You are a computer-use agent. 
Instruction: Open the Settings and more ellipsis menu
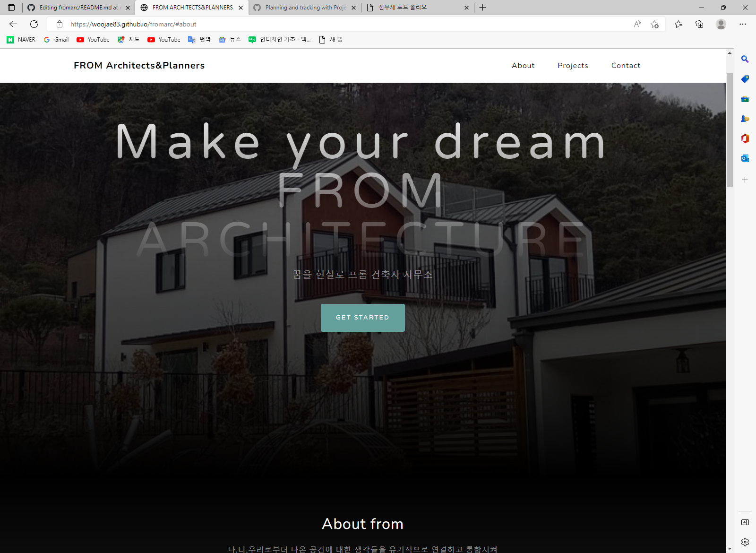point(743,24)
